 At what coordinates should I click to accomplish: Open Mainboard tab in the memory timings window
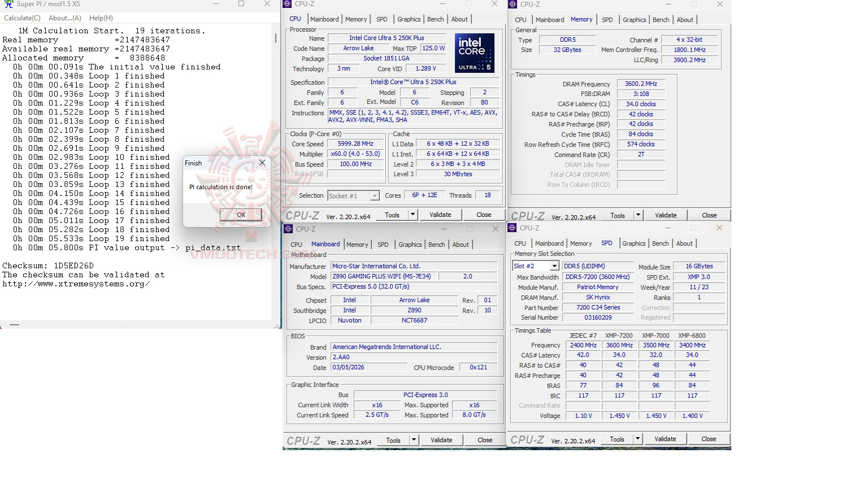pos(550,20)
